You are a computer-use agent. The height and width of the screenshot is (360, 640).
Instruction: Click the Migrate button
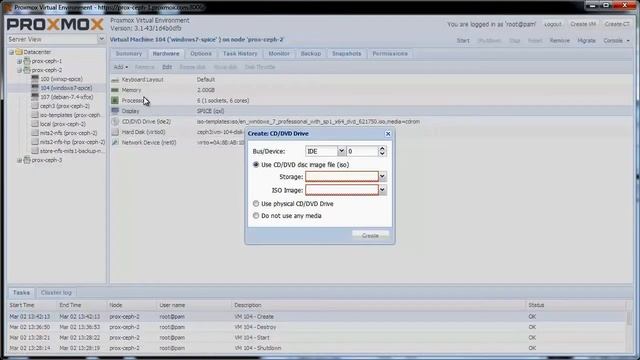tap(586, 40)
